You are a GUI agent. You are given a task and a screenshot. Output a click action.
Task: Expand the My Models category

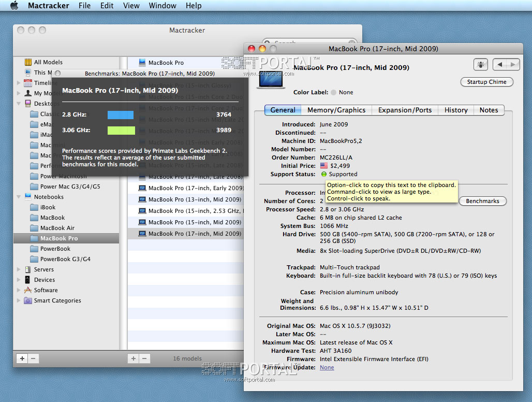pos(19,93)
